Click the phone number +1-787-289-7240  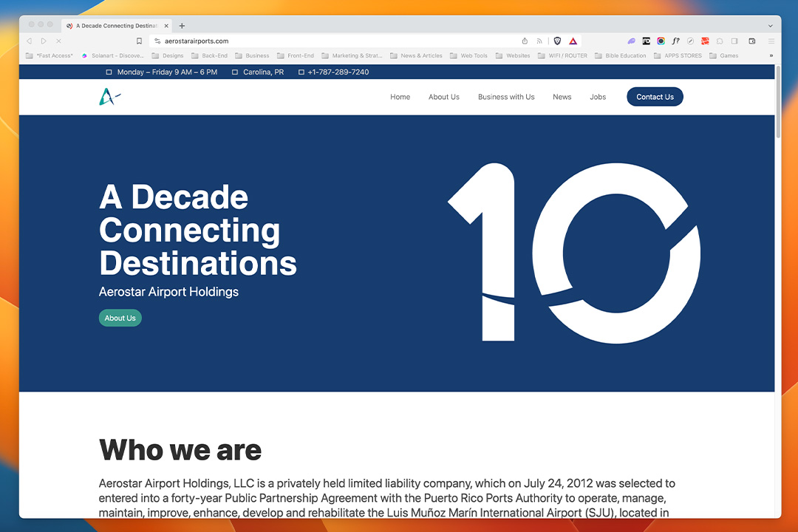[x=338, y=72]
